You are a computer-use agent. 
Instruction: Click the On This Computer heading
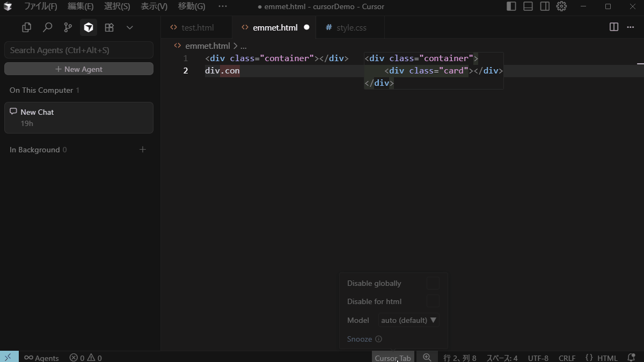[x=41, y=90]
